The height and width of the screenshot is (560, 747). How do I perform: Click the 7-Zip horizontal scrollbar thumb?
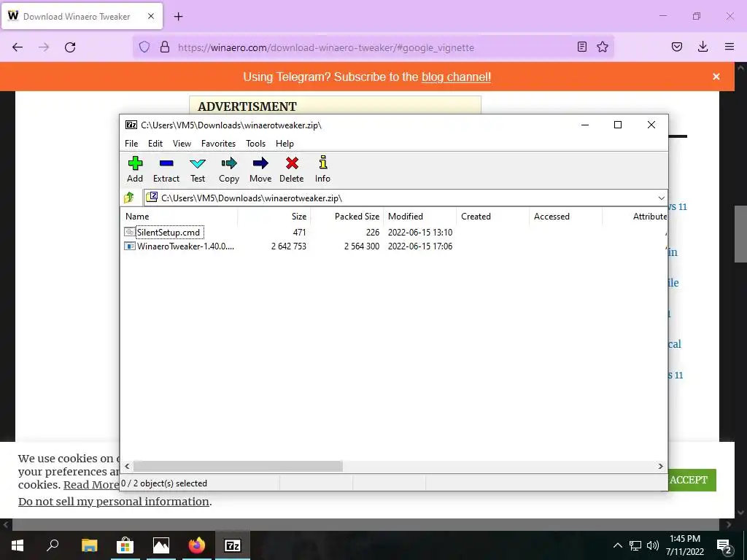238,466
